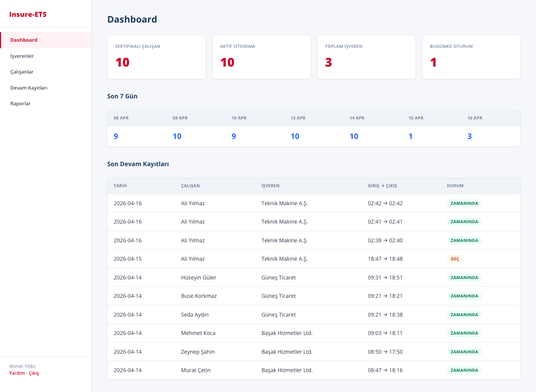This screenshot has height=392, width=536.
Task: Click the Yardım link
Action: click(x=17, y=373)
